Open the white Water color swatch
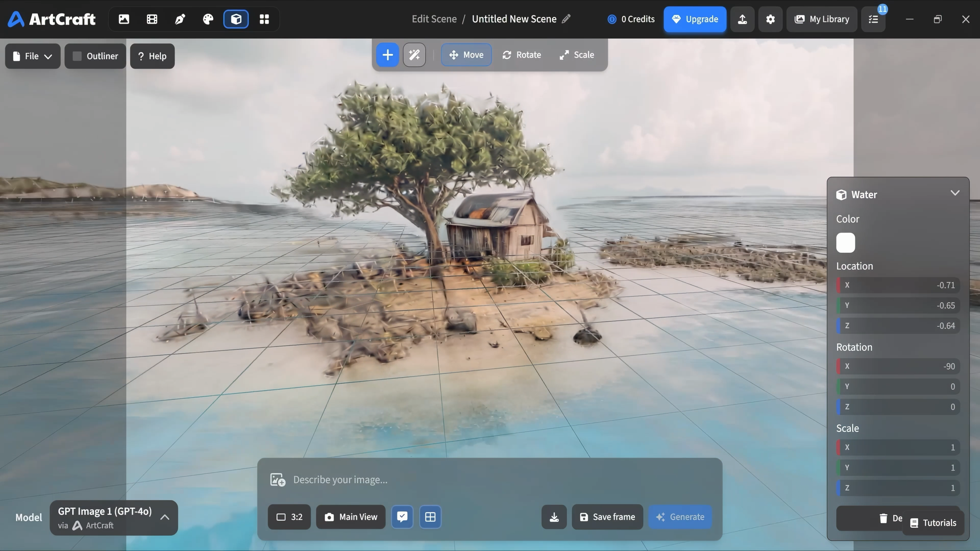This screenshot has width=980, height=551. (846, 243)
